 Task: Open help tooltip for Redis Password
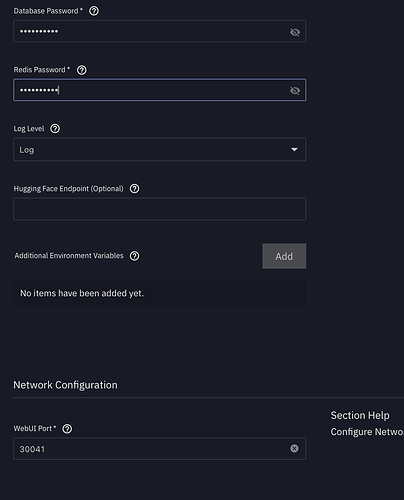(82, 70)
